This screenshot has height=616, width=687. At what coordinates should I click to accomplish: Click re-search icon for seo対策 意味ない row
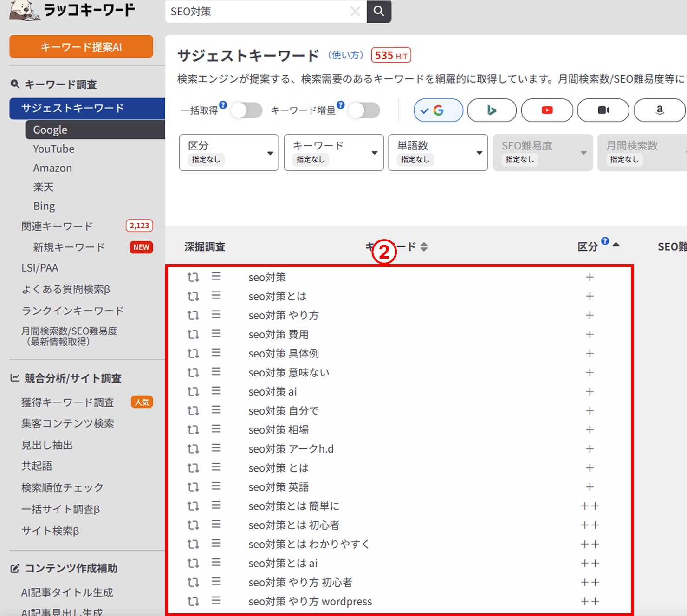[193, 372]
